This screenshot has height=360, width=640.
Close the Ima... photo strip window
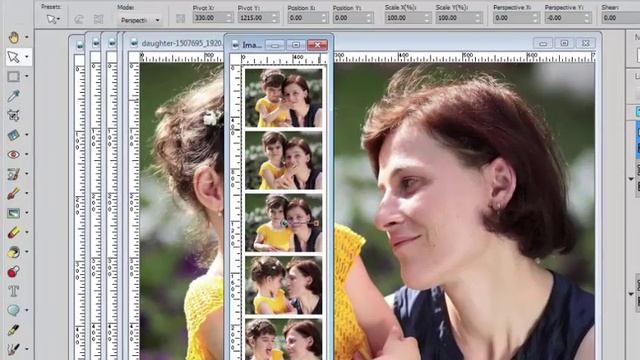tap(318, 45)
